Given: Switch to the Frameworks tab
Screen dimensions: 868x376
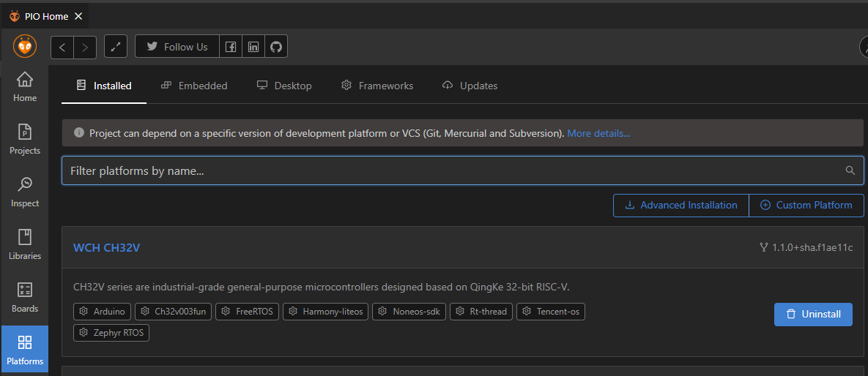Looking at the screenshot, I should (x=377, y=86).
